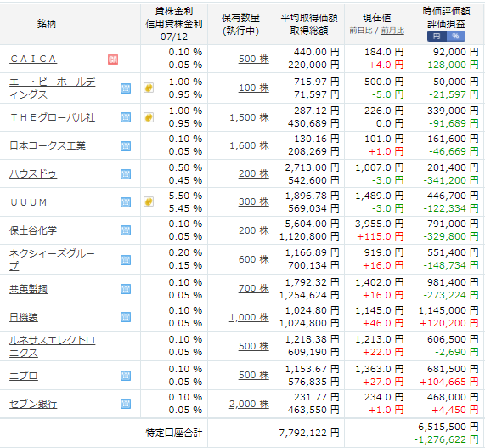Open the 日機装 stock link

[x=24, y=317]
